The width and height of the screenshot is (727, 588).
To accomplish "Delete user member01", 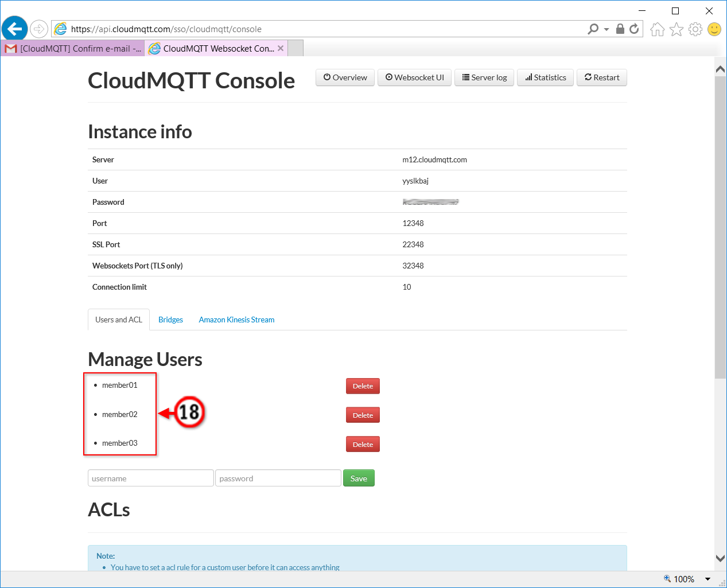I will (363, 386).
